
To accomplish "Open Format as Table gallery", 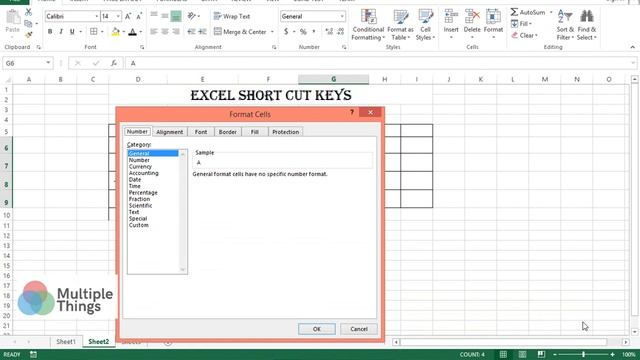I will pos(400,24).
